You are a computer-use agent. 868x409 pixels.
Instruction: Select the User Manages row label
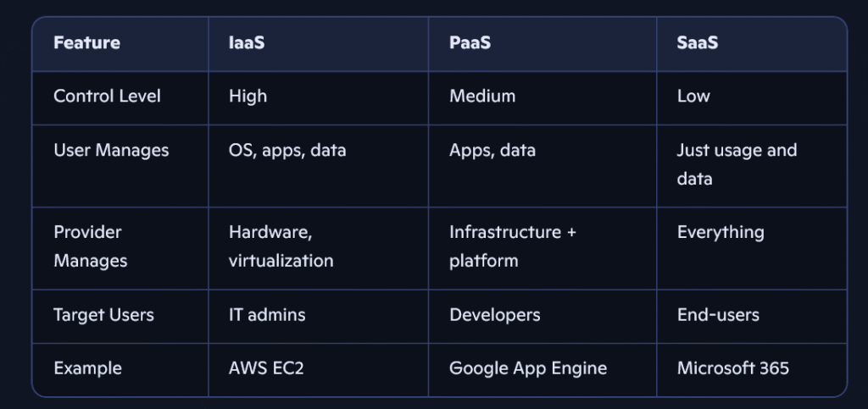[x=111, y=151]
